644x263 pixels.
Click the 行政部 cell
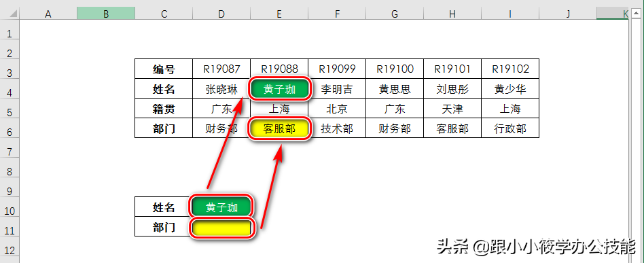pos(510,128)
